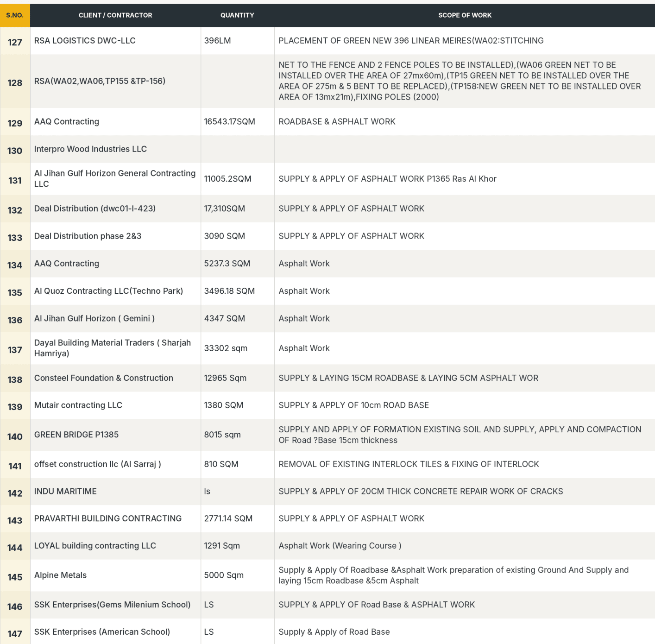Click the CLIENT / CONTRACTOR column header

pos(115,15)
